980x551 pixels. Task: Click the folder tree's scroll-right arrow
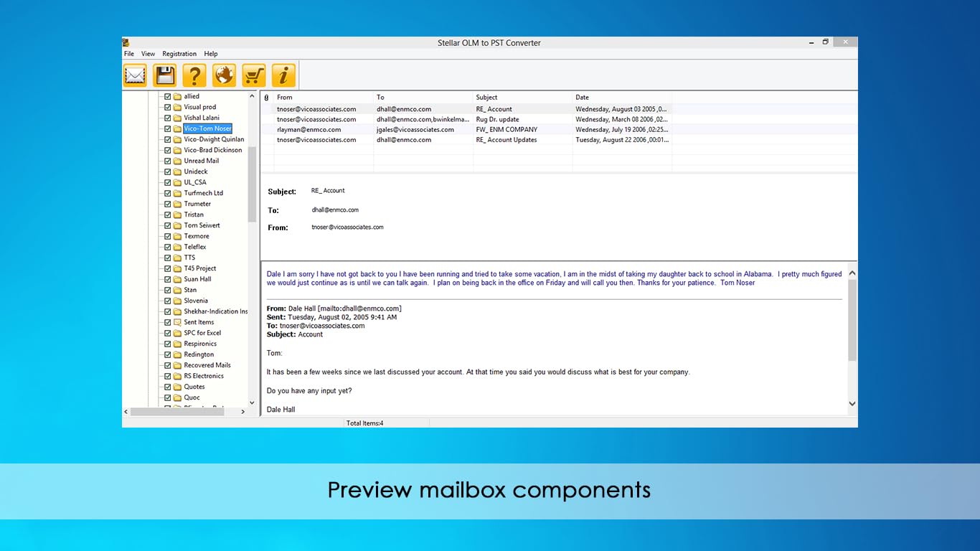click(x=242, y=412)
